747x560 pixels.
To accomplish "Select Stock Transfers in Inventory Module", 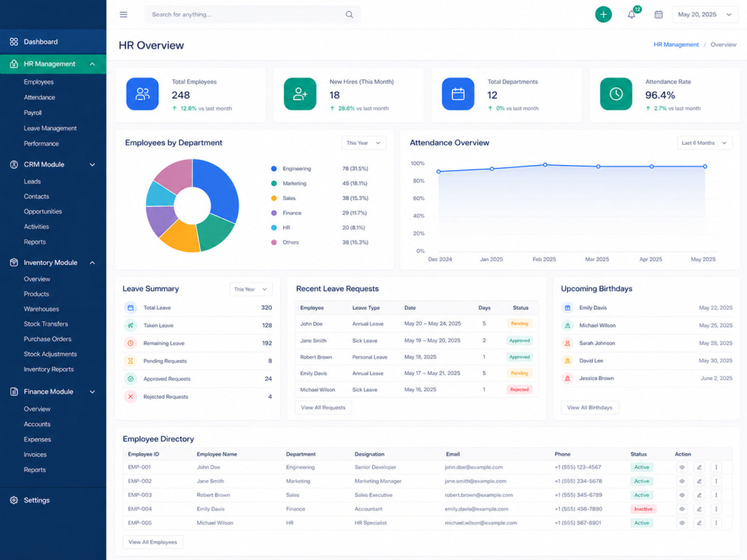I will click(x=46, y=324).
